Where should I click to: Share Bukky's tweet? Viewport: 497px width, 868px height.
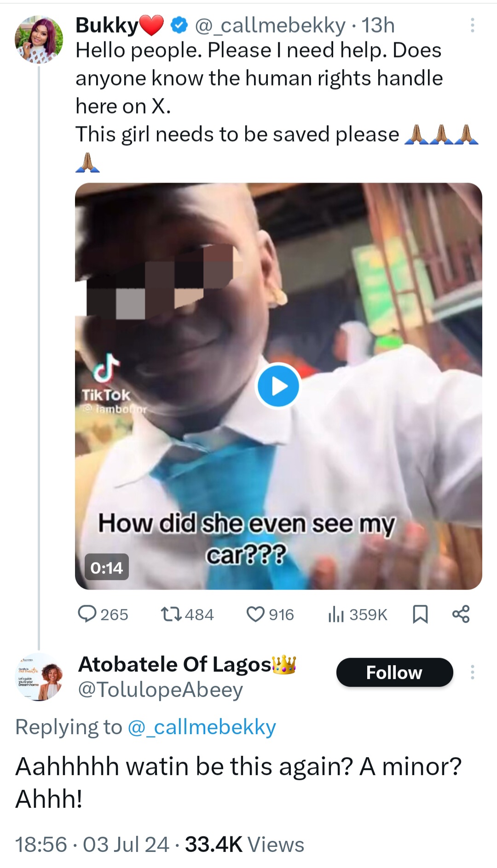click(461, 614)
